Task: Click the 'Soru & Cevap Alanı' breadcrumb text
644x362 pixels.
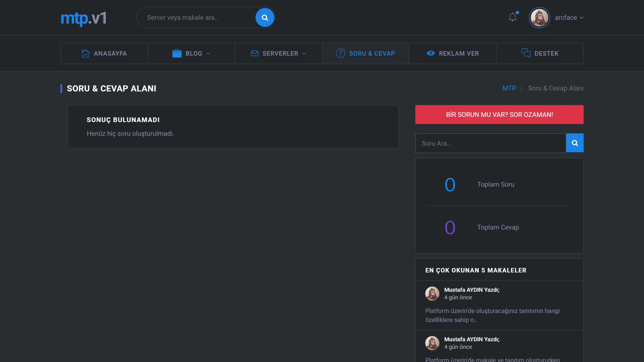Action: click(556, 88)
